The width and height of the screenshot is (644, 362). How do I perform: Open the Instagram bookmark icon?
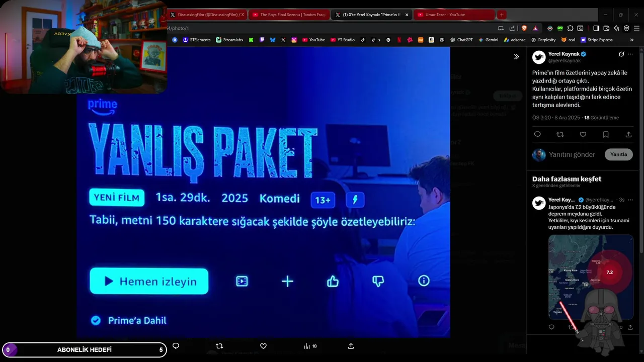point(294,40)
